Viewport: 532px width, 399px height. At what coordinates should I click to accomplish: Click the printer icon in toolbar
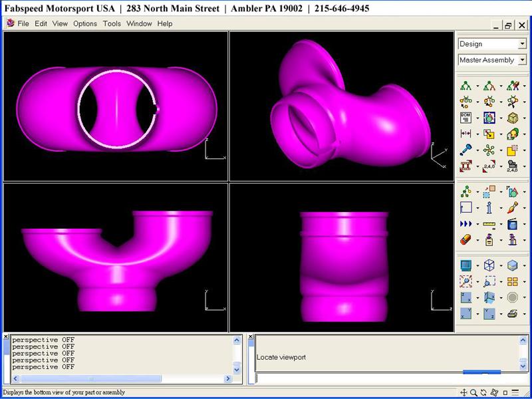click(x=512, y=314)
